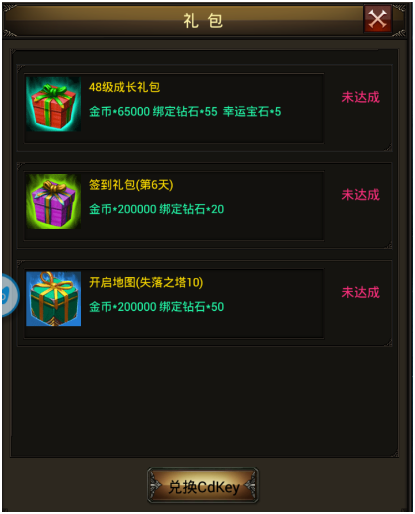Click rewards text 金币*200000 绑定钻石*20
The height and width of the screenshot is (514, 415).
click(x=156, y=209)
